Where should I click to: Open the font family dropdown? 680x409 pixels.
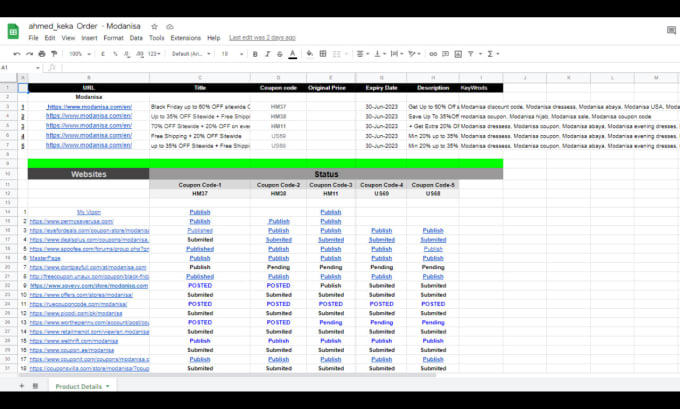pos(191,54)
